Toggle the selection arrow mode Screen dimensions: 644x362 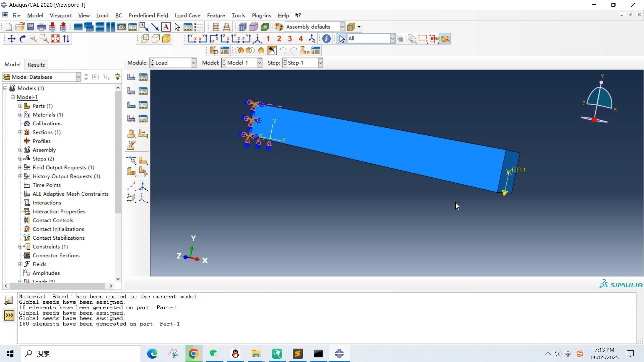click(x=342, y=39)
